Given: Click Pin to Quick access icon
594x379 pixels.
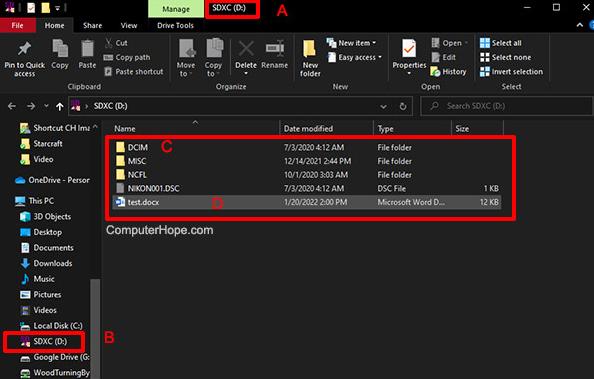Looking at the screenshot, I should [x=25, y=49].
